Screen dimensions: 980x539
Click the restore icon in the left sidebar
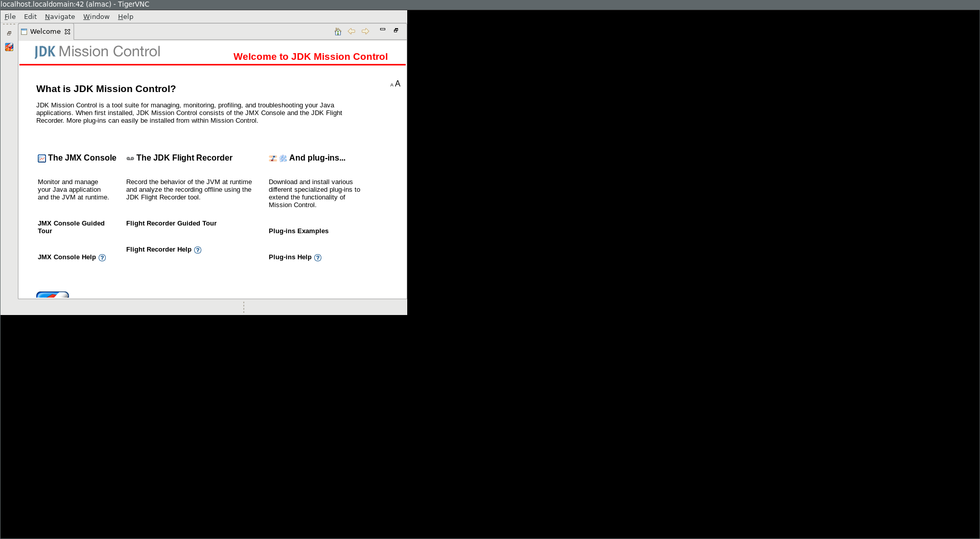tap(9, 33)
